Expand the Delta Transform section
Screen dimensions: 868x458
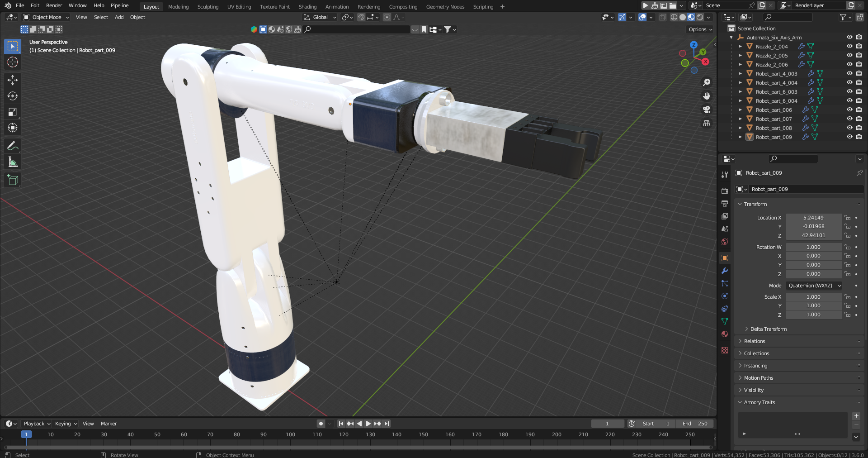click(x=768, y=329)
